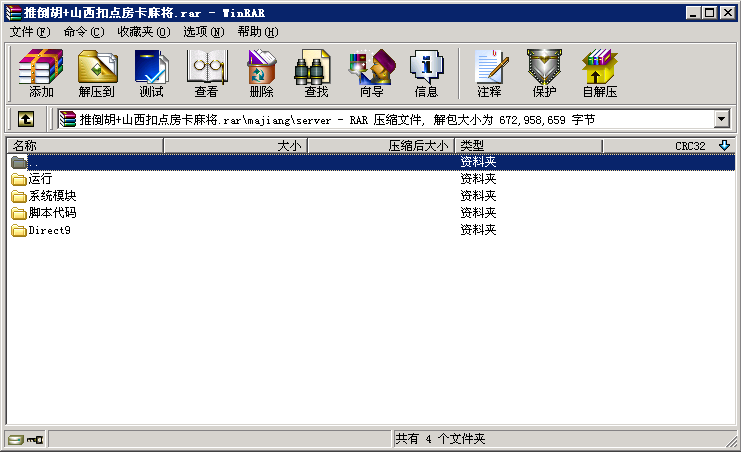Image resolution: width=741 pixels, height=452 pixels.
Task: Click the 保护 (Protect) archive icon
Action: pos(544,73)
